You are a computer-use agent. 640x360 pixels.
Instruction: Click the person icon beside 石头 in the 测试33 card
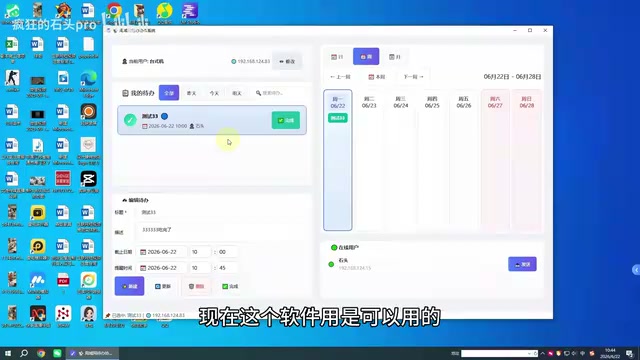click(192, 126)
